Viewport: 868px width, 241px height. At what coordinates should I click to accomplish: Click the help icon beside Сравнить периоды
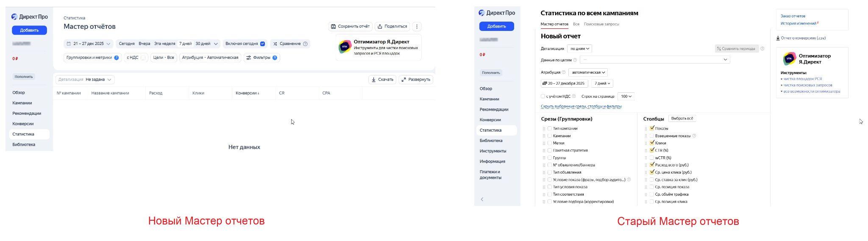(762, 48)
